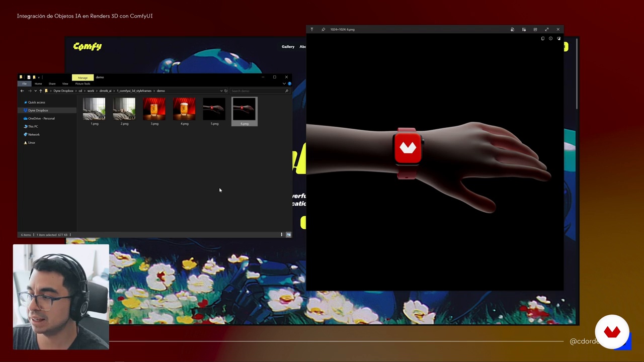644x362 pixels.
Task: Click the Comfy logo on the website
Action: tap(88, 46)
